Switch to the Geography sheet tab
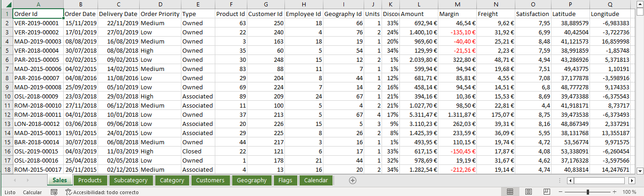This screenshot has width=644, height=196. coord(251,180)
